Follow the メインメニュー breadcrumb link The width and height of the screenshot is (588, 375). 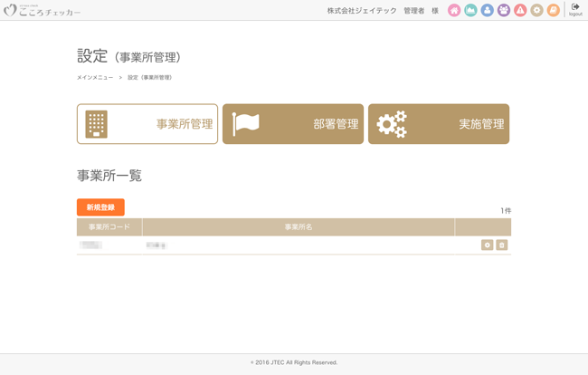click(x=95, y=77)
